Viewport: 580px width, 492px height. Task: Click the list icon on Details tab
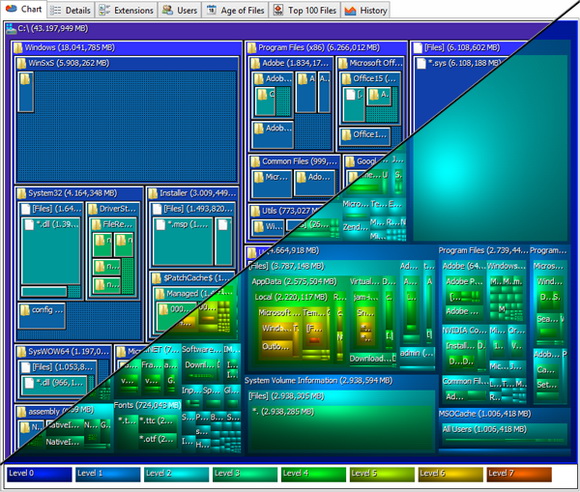[x=55, y=10]
